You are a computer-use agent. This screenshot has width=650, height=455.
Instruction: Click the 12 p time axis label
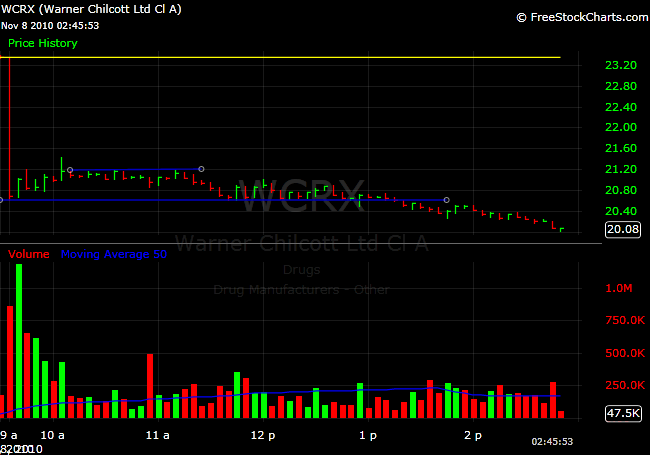tap(263, 436)
